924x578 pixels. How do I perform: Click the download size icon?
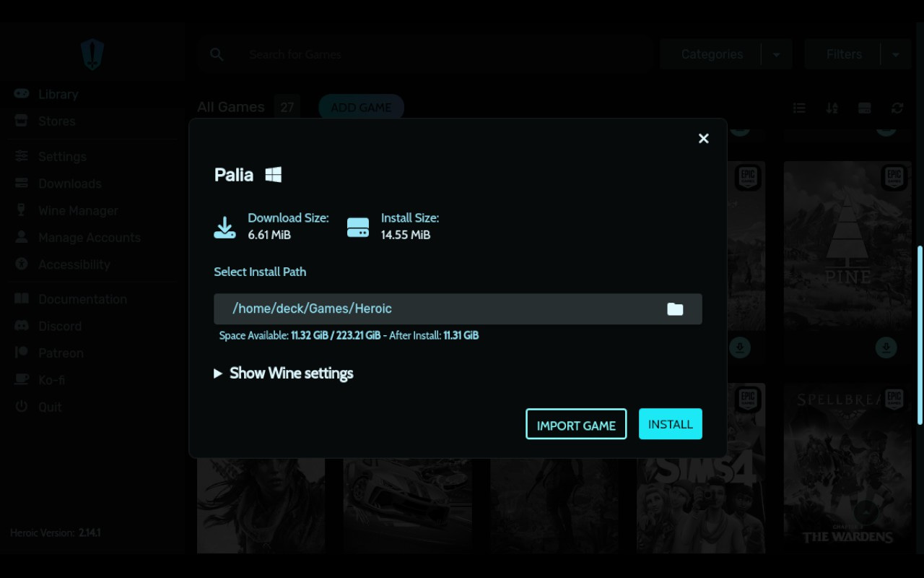click(225, 228)
